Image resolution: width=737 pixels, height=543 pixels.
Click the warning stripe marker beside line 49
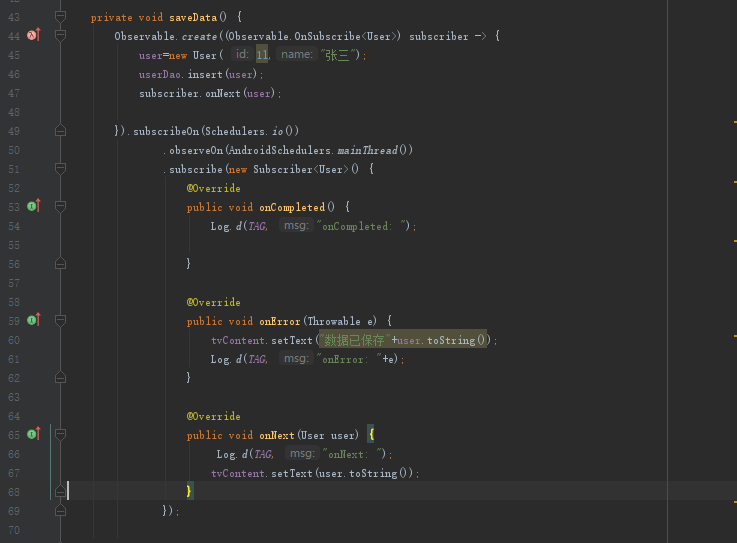[735, 122]
